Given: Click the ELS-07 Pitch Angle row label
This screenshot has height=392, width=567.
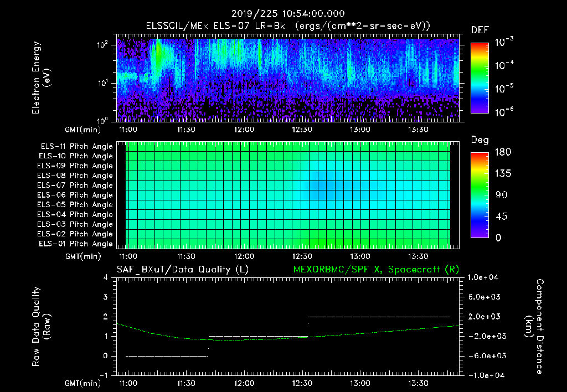Looking at the screenshot, I should tap(75, 185).
